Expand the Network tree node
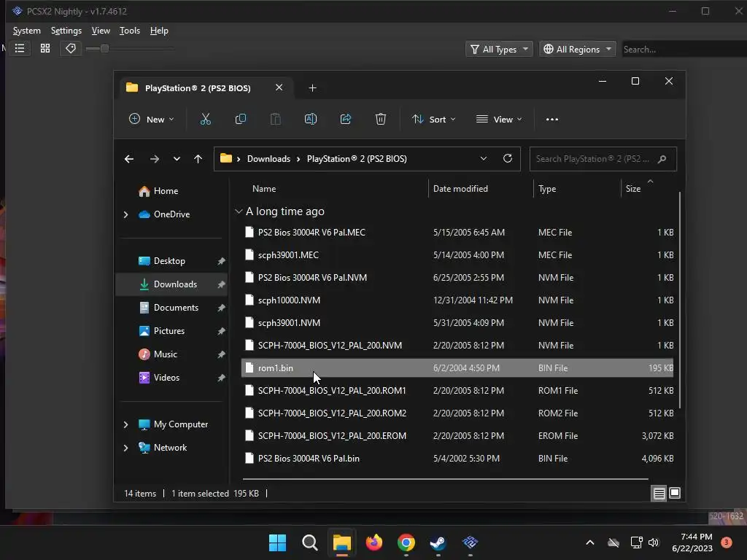The width and height of the screenshot is (747, 560). 125,448
